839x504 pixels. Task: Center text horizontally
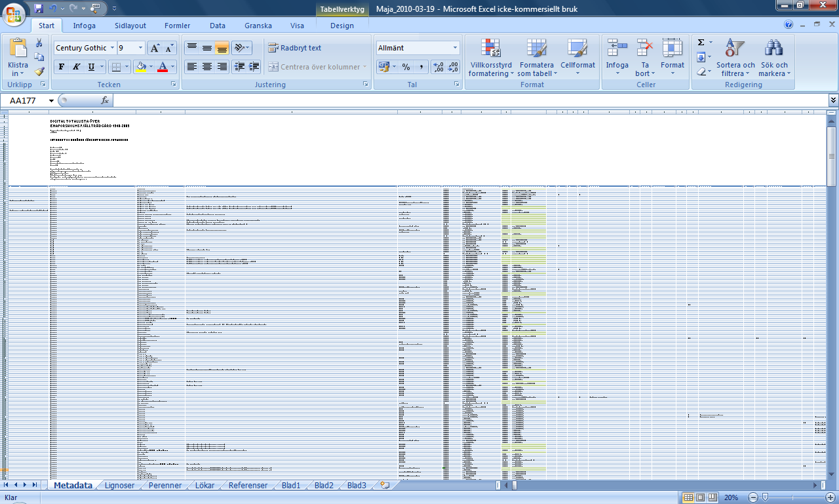[x=206, y=67]
